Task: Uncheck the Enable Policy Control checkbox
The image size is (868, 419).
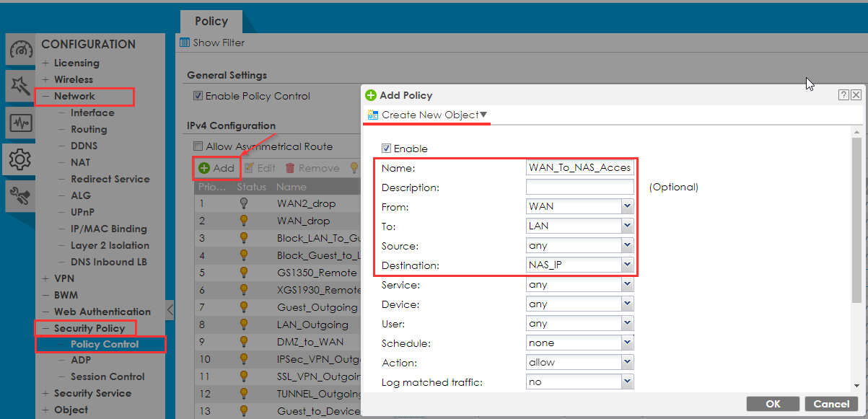Action: [197, 95]
